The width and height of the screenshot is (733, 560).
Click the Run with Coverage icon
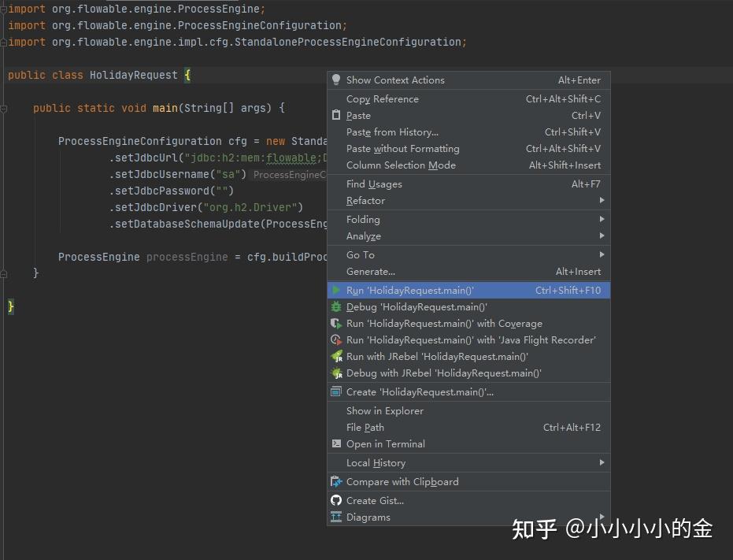tap(337, 323)
